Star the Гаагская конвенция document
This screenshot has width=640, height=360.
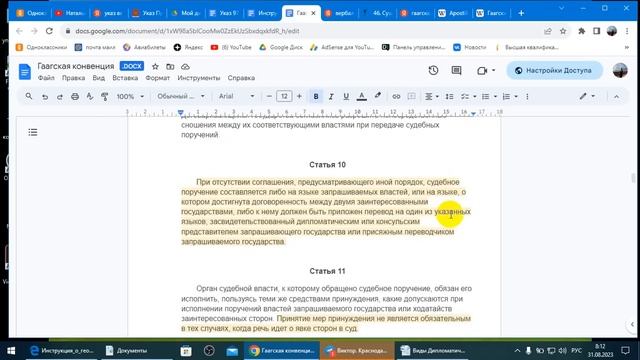[x=155, y=67]
